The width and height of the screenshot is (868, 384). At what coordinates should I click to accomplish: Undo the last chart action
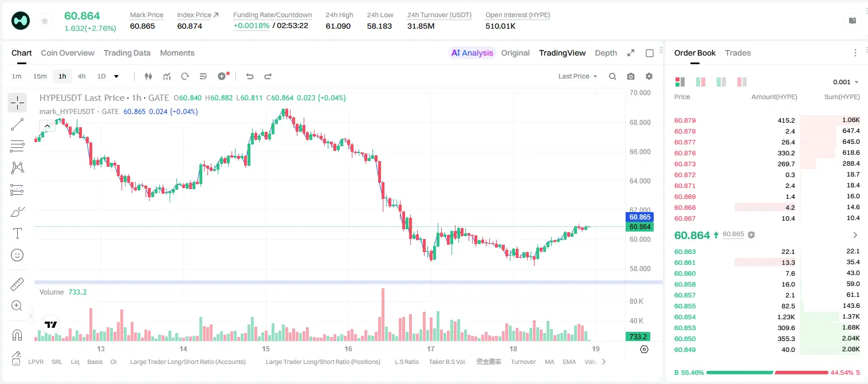click(250, 76)
